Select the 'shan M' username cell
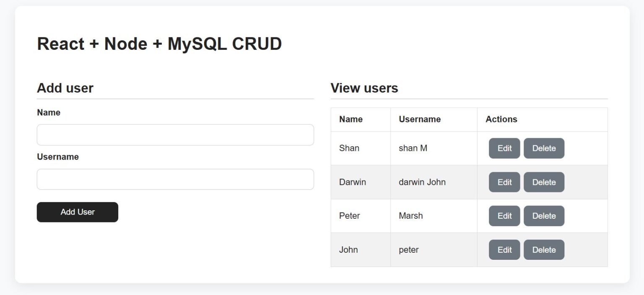This screenshot has width=644, height=295. tap(413, 148)
